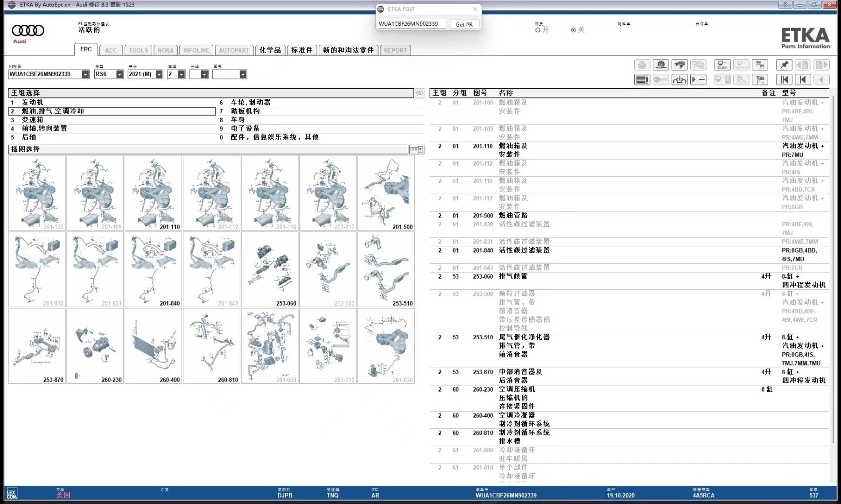
Task: Open the illustration number dropdown
Action: [x=243, y=74]
